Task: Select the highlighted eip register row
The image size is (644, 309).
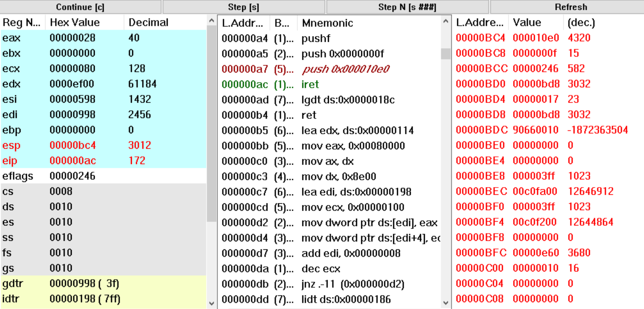Action: click(x=103, y=161)
